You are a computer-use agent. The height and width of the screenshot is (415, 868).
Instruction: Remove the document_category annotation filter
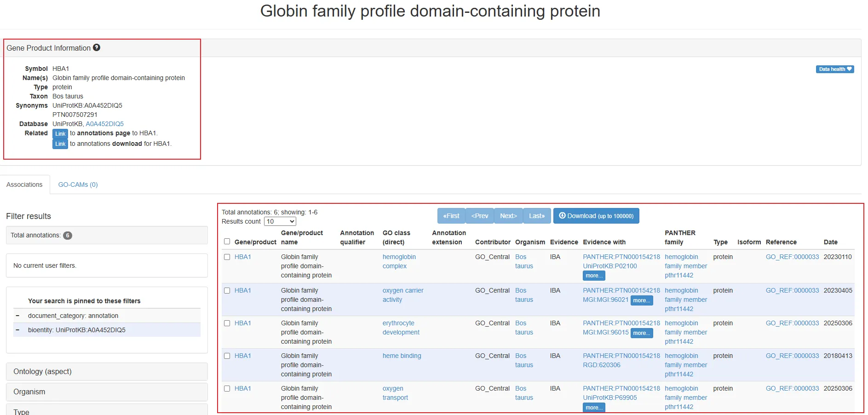point(17,316)
